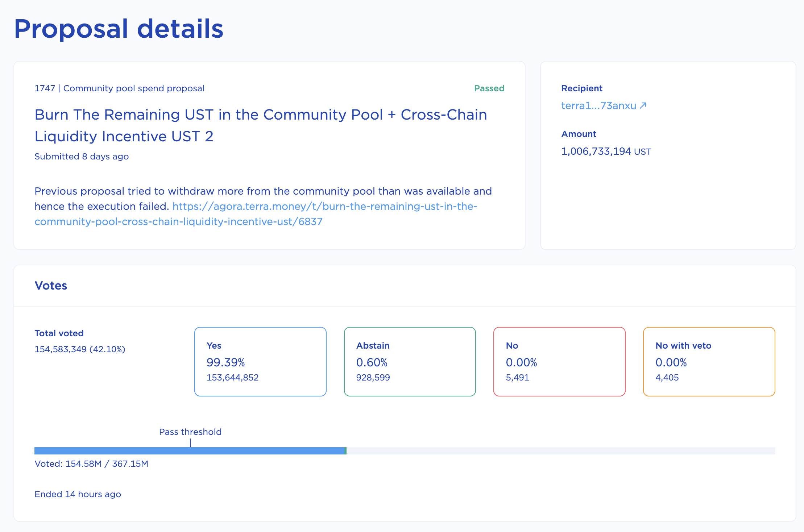The image size is (804, 532).
Task: Click the Pass threshold marker on bar
Action: click(190, 442)
